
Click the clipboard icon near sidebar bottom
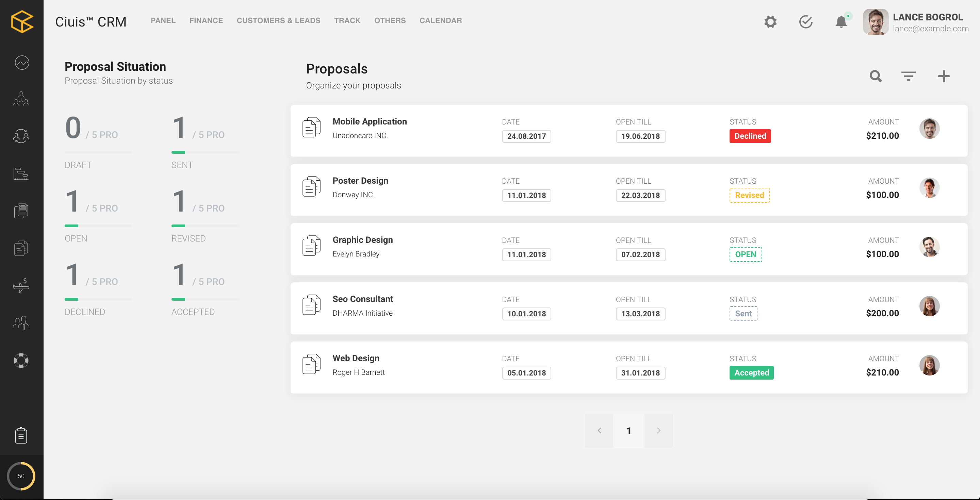tap(21, 435)
